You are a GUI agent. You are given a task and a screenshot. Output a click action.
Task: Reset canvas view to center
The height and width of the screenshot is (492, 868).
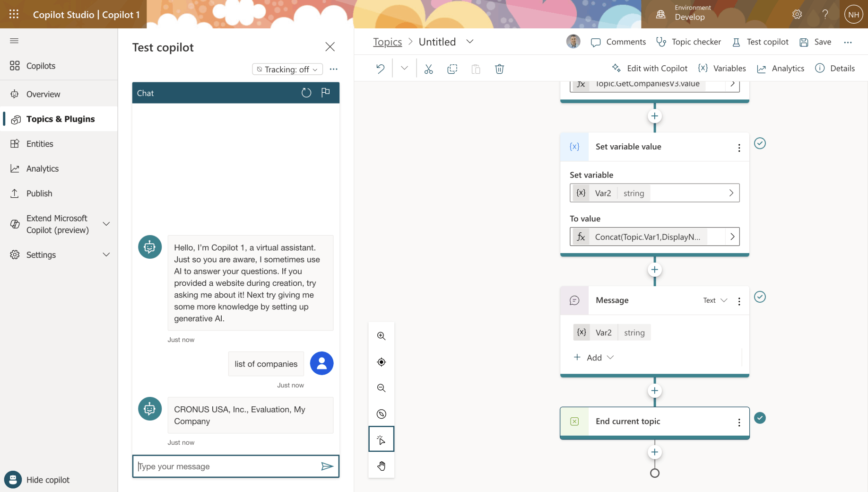(382, 362)
